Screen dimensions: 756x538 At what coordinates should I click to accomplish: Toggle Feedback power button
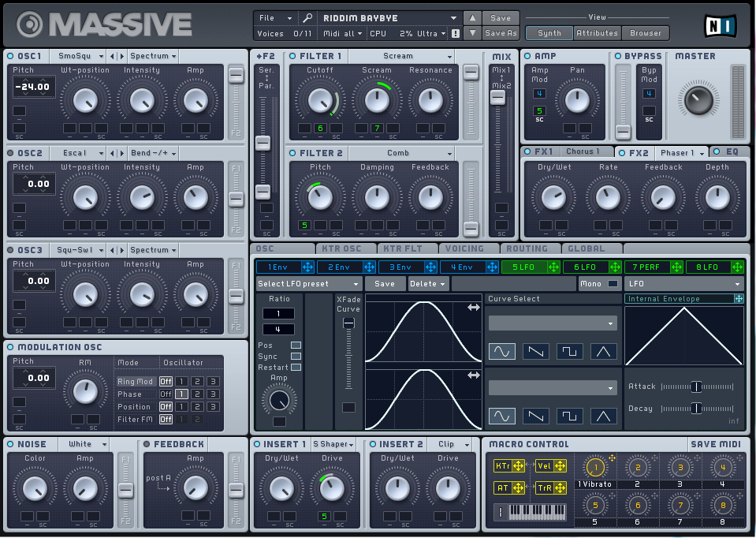(x=147, y=444)
